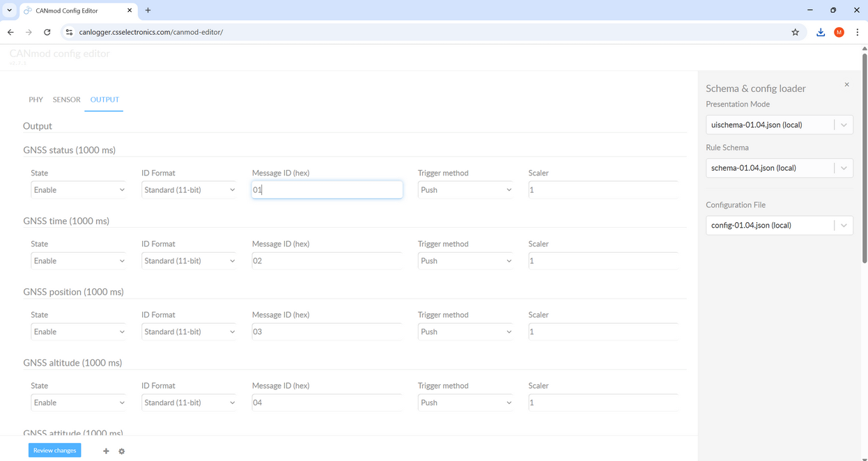Open GNSS altitude ID Format dropdown
This screenshot has height=461, width=868.
(189, 403)
